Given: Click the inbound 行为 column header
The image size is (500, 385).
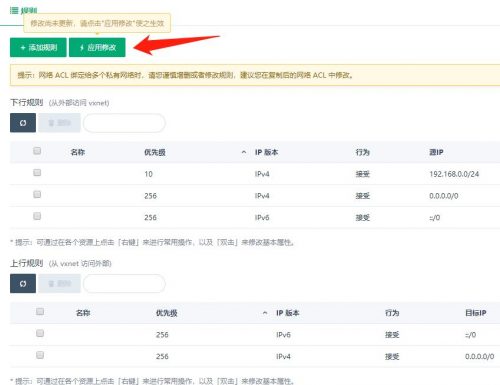Looking at the screenshot, I should (362, 152).
